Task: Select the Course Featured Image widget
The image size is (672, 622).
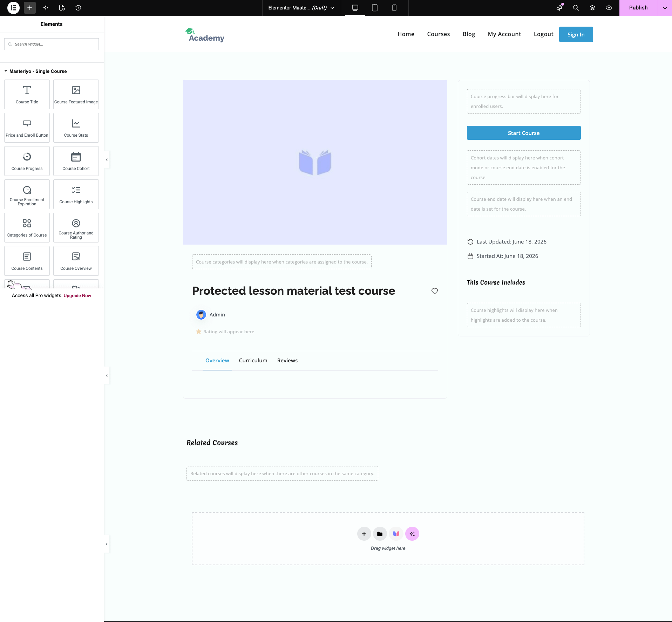Action: click(76, 94)
